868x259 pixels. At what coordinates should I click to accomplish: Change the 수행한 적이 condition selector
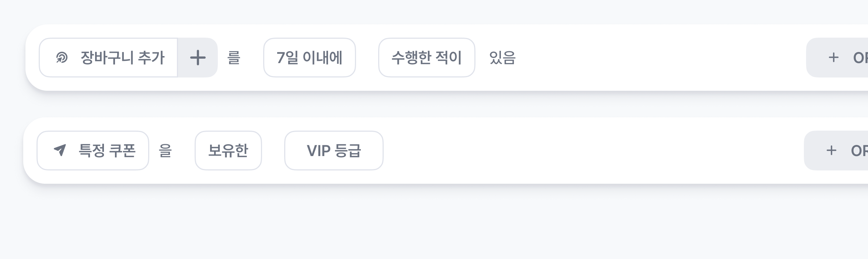426,58
